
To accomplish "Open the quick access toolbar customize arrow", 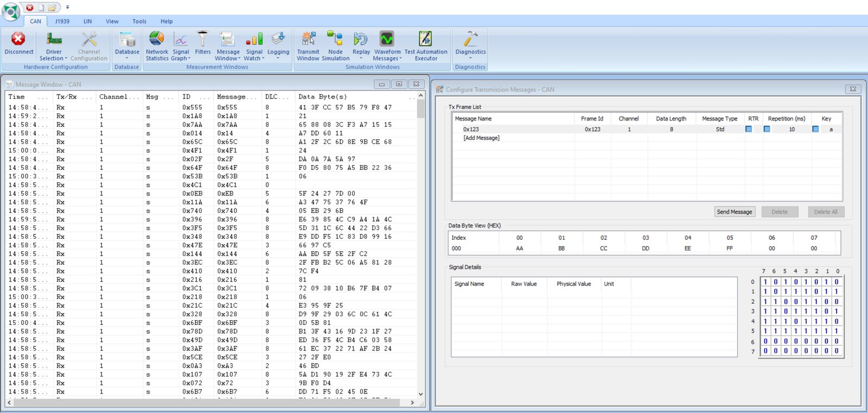I will pos(67,8).
